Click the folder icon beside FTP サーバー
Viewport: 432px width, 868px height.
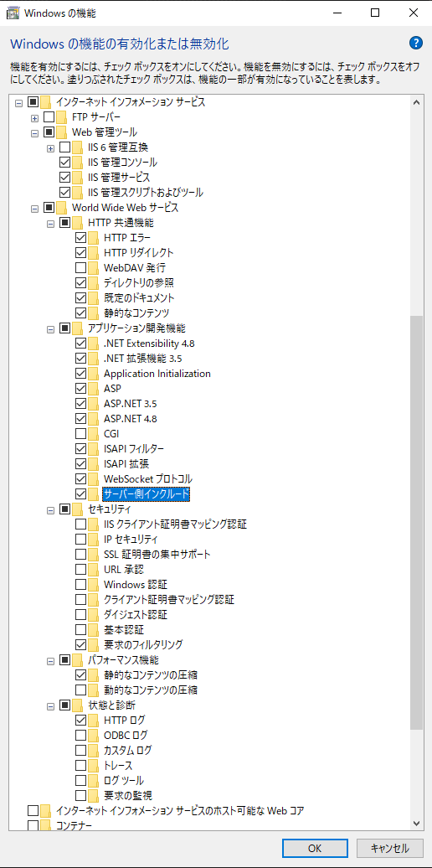pos(61,117)
